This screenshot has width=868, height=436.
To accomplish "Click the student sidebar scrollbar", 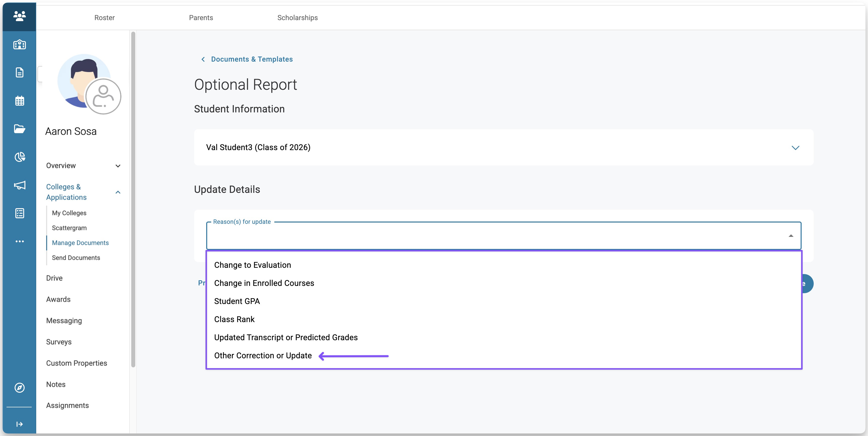I will pyautogui.click(x=133, y=199).
